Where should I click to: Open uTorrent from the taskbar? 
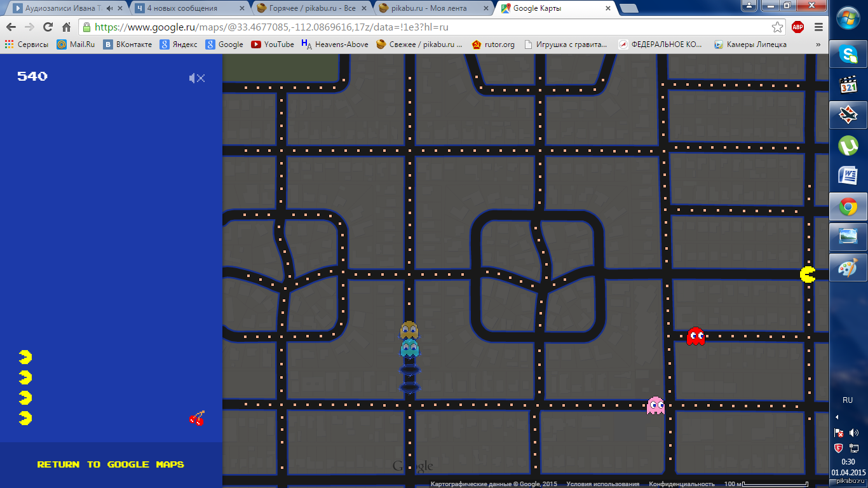tap(848, 146)
